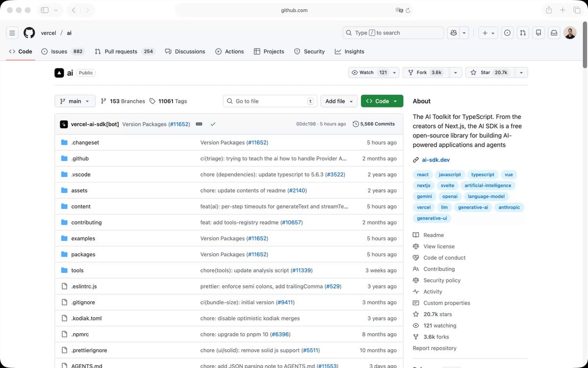Expand the commit message ellipsis
The image size is (588, 368).
tap(199, 124)
